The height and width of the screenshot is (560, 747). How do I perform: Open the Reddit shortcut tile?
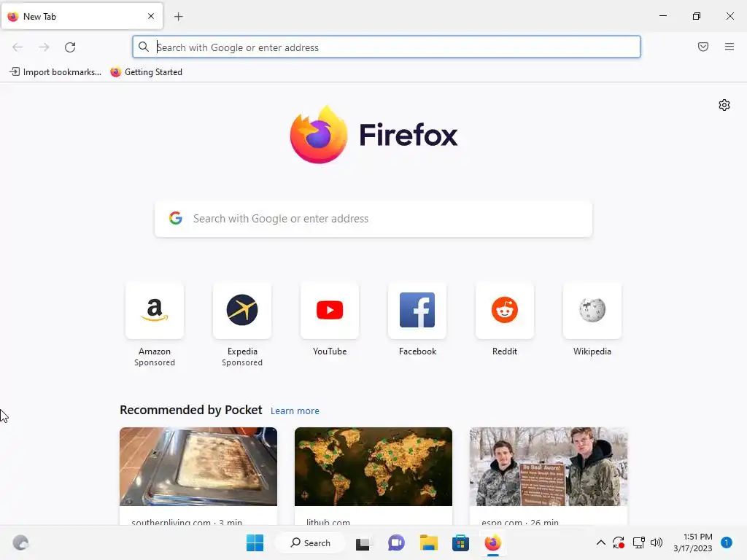click(x=505, y=311)
